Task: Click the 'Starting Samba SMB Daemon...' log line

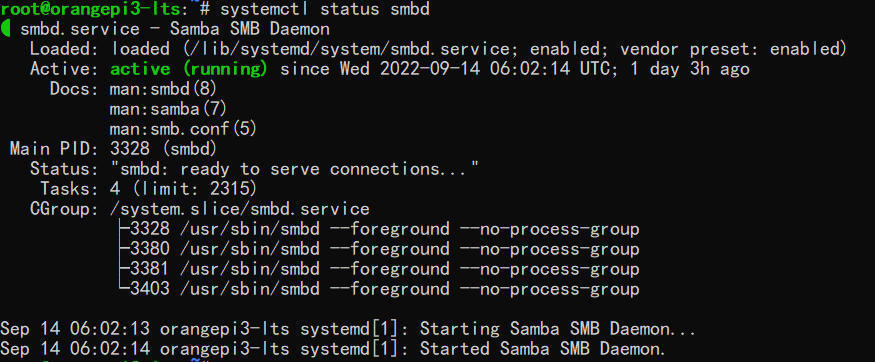Action: point(348,330)
